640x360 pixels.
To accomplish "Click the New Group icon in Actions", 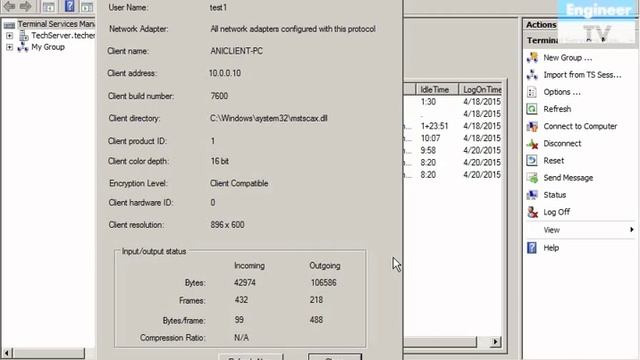I will [x=532, y=58].
